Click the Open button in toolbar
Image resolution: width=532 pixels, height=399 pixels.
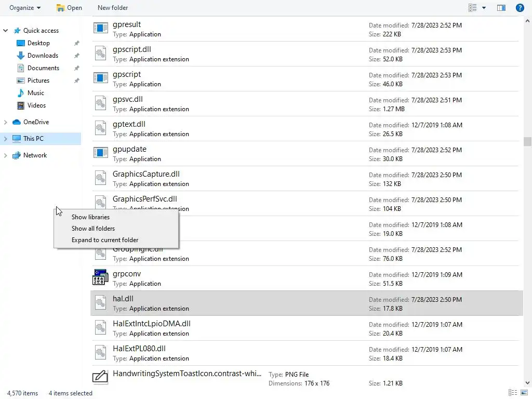(x=69, y=8)
